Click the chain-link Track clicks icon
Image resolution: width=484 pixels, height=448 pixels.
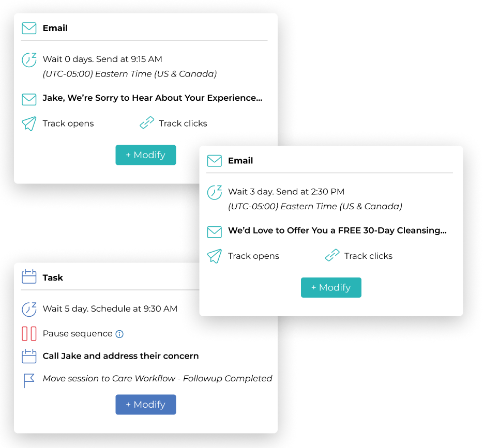tap(146, 122)
